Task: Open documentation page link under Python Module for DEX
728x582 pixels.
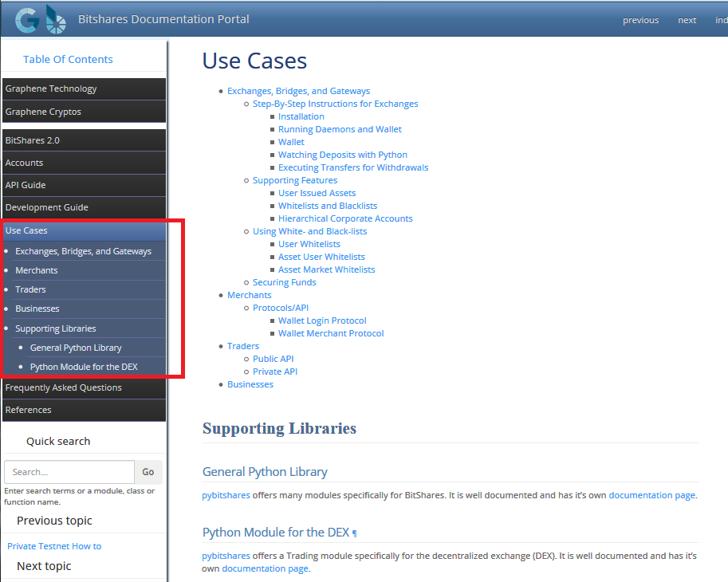Action: tap(265, 568)
